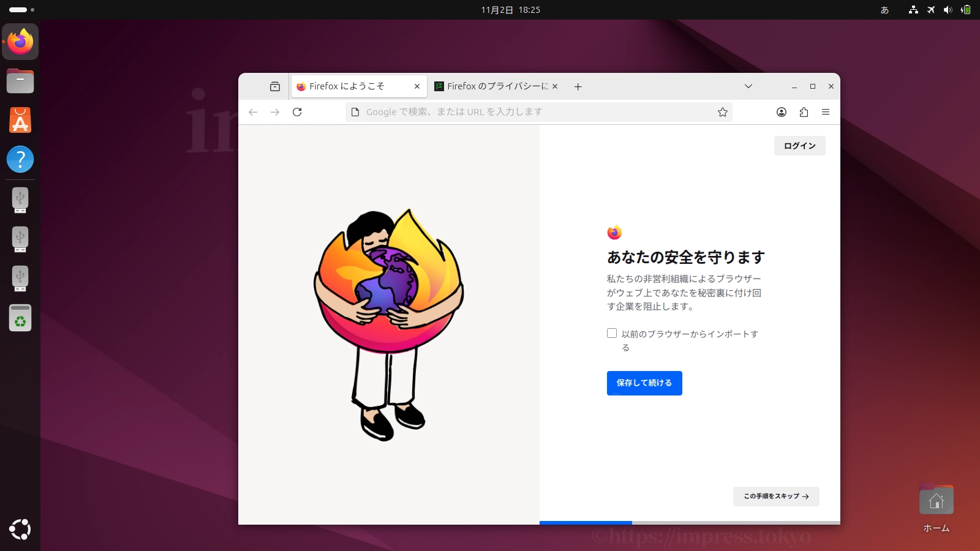Click the Firefox logo above the heading
The width and height of the screenshot is (980, 551).
(614, 232)
